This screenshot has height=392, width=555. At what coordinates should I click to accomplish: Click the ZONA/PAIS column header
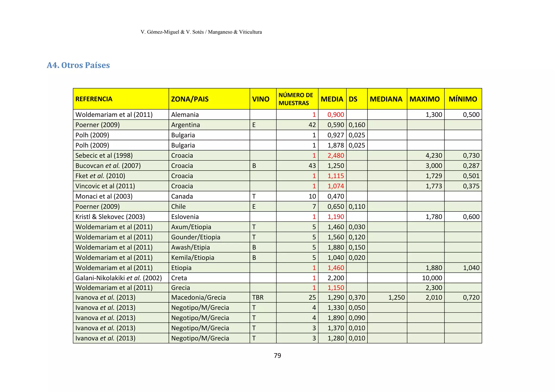(x=190, y=99)
